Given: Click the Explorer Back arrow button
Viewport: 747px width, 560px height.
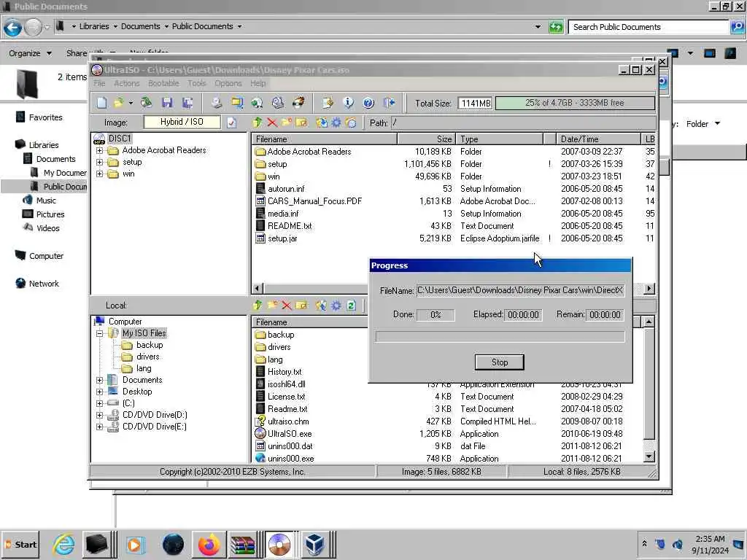Looking at the screenshot, I should tap(13, 27).
